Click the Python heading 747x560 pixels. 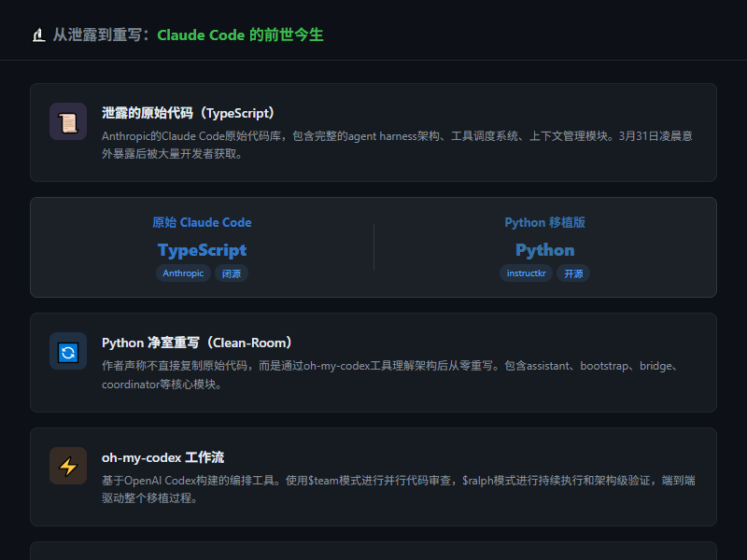[x=544, y=250]
